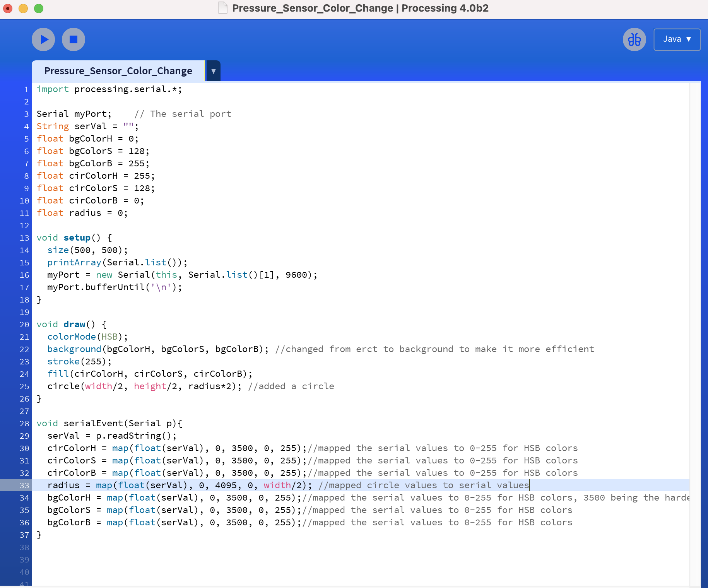
Task: Click '3500 being the harde' comment text
Action: point(636,497)
